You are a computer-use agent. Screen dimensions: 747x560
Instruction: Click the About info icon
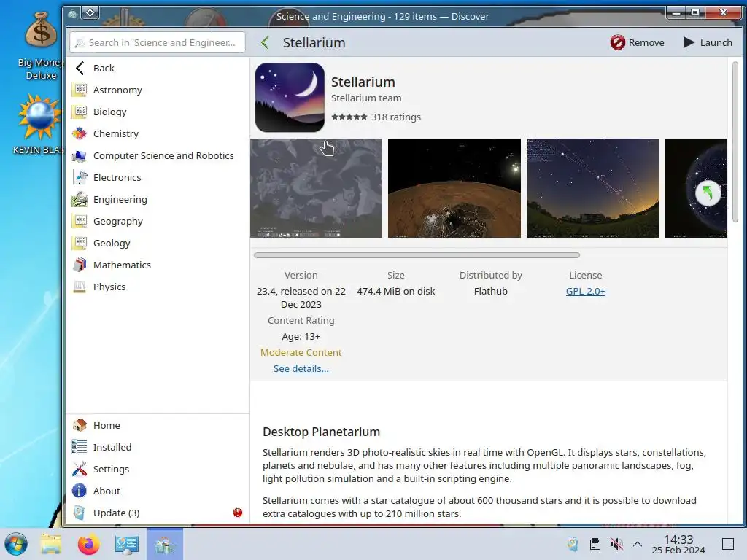[x=80, y=491]
